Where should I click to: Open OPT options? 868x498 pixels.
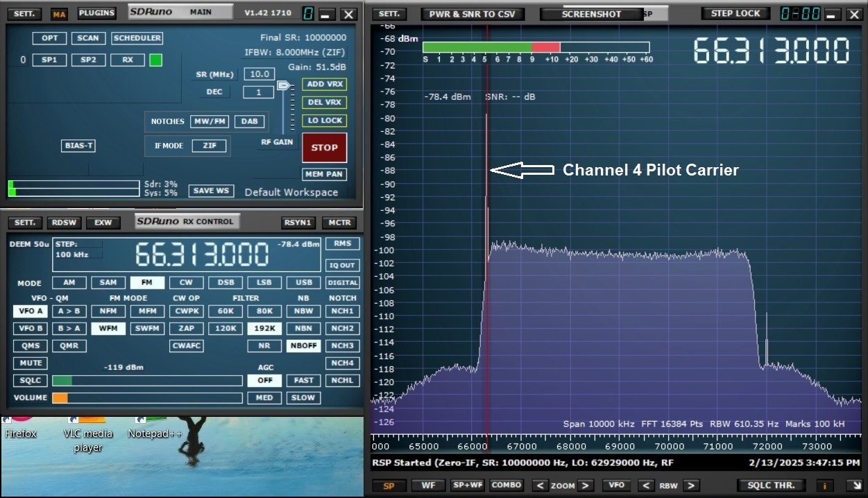point(49,38)
